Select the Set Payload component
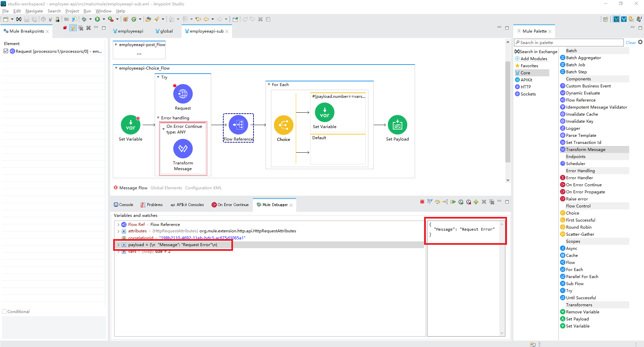This screenshot has height=347, width=644. coord(398,125)
